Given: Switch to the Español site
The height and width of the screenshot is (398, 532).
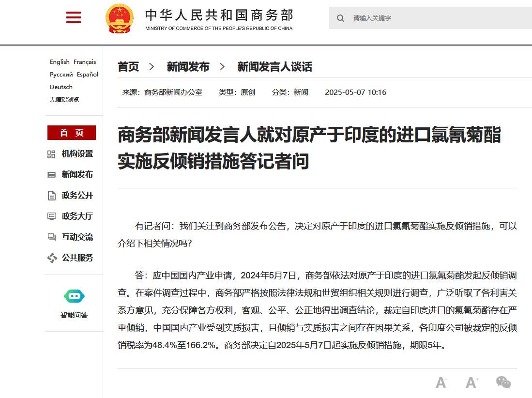Looking at the screenshot, I should click(x=88, y=74).
